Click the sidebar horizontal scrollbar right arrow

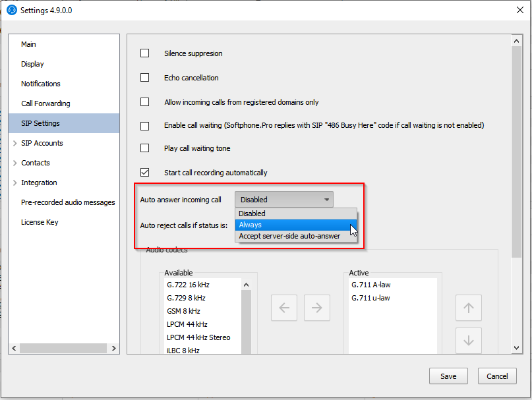point(113,349)
